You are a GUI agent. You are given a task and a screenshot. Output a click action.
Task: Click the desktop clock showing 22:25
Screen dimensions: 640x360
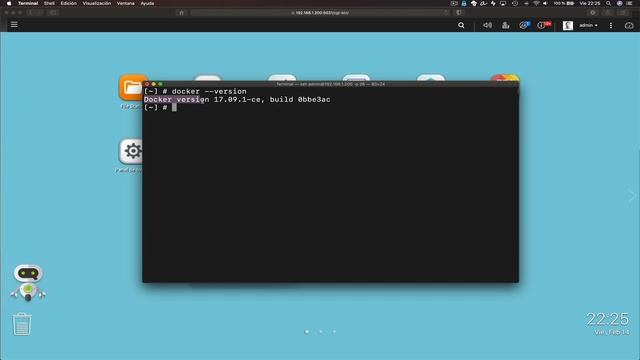click(607, 319)
